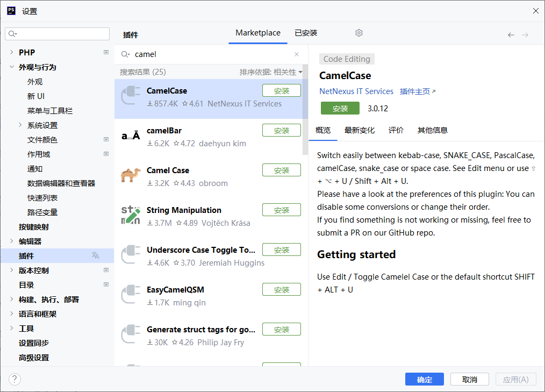The height and width of the screenshot is (392, 545).
Task: Switch to the 已安装 tab
Action: [306, 33]
